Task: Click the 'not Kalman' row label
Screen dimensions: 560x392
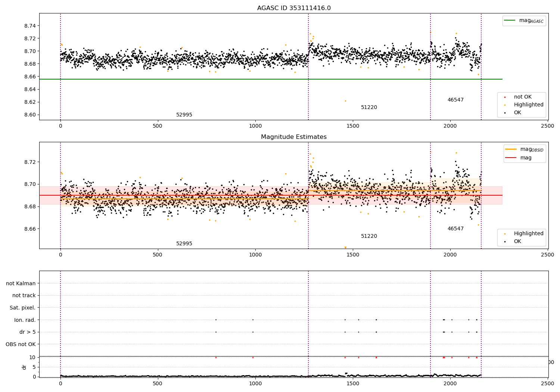Action: coord(21,283)
